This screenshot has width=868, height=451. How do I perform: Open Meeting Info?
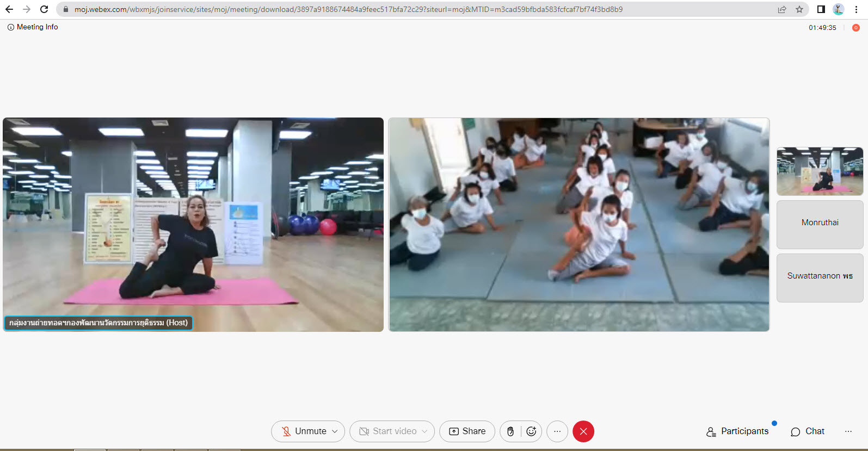pos(33,27)
